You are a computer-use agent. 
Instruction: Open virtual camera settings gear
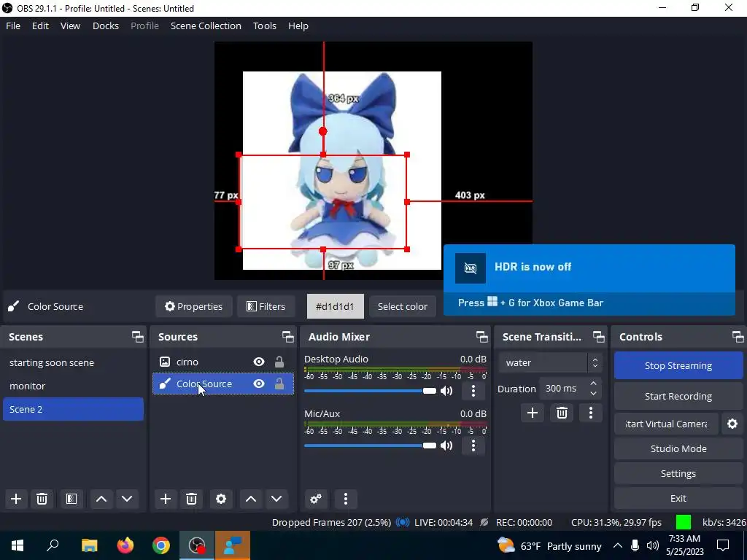pyautogui.click(x=732, y=424)
